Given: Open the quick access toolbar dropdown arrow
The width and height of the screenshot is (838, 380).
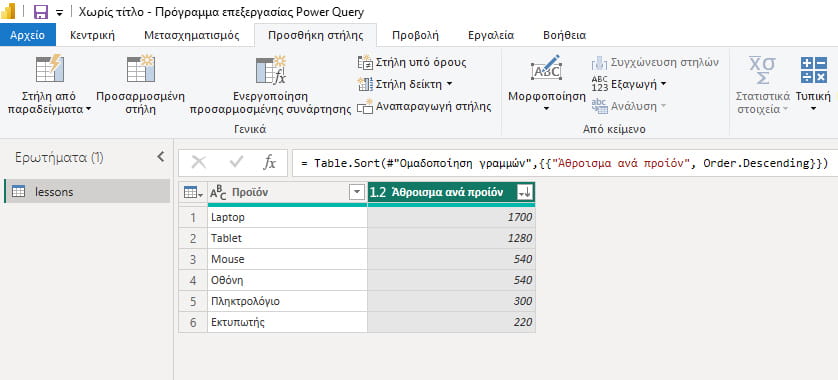Looking at the screenshot, I should [x=59, y=12].
